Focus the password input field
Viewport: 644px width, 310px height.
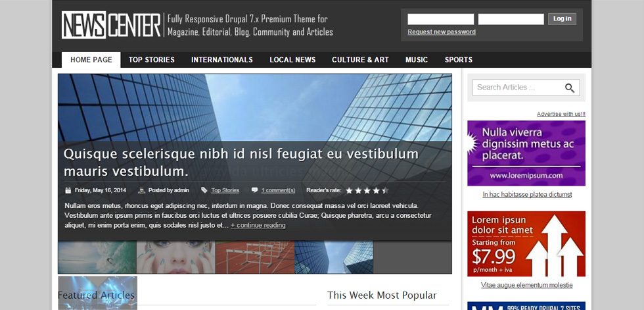tap(511, 19)
